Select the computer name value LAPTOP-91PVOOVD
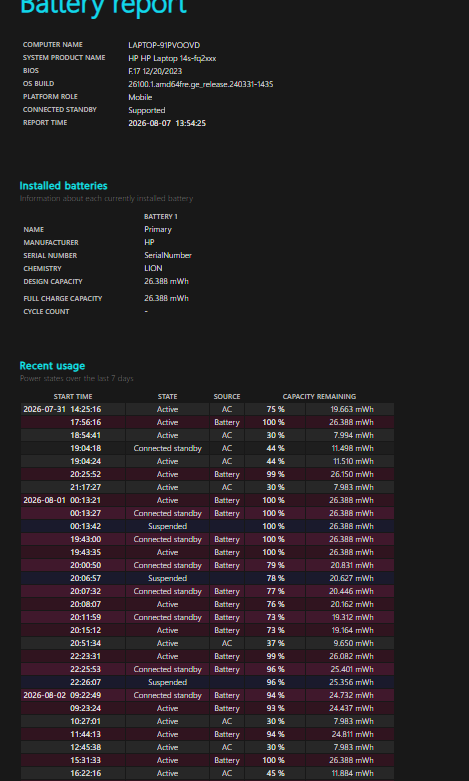This screenshot has height=781, width=469. point(164,45)
